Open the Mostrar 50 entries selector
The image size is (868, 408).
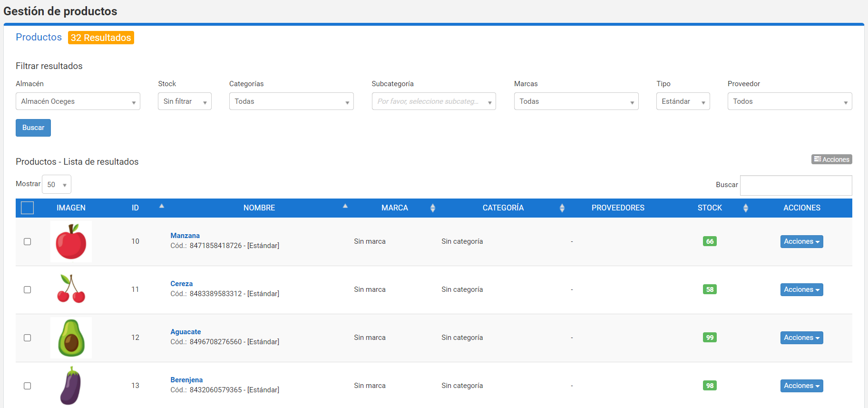(57, 184)
